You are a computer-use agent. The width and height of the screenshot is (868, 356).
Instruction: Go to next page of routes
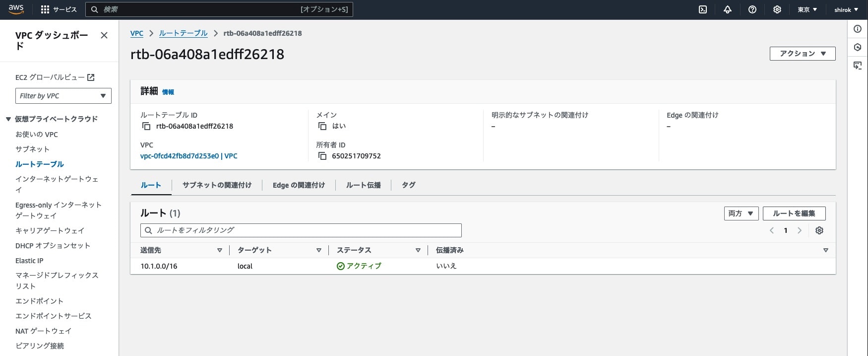pos(800,230)
